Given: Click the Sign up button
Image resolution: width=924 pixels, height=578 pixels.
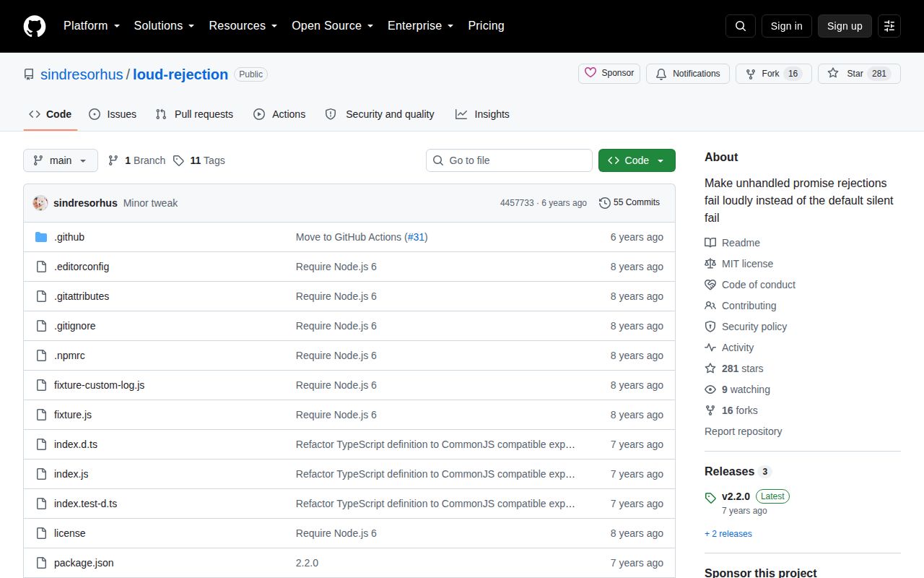Looking at the screenshot, I should click(x=845, y=26).
